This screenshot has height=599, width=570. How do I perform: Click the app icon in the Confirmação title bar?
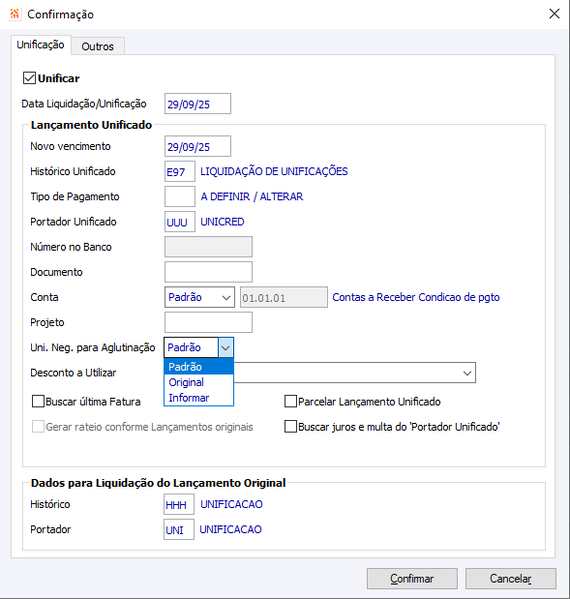click(x=14, y=14)
